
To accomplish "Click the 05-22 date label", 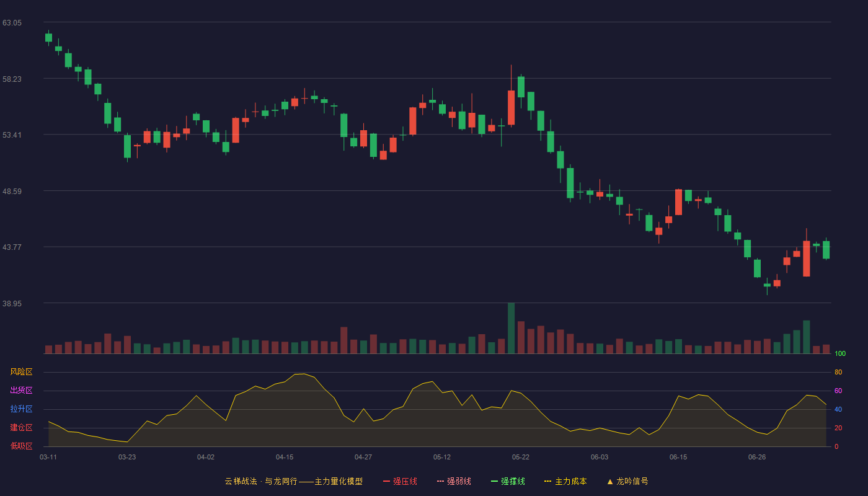I will (x=521, y=457).
